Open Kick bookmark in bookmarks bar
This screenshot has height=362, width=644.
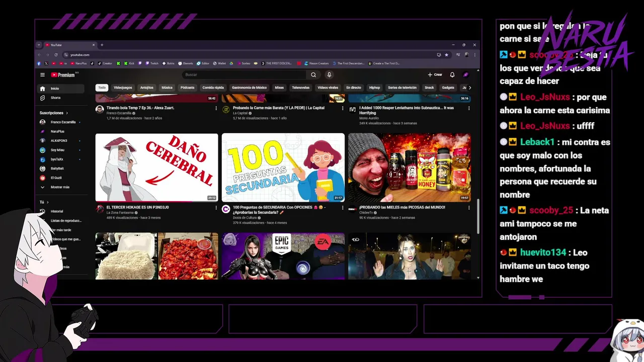pyautogui.click(x=129, y=63)
